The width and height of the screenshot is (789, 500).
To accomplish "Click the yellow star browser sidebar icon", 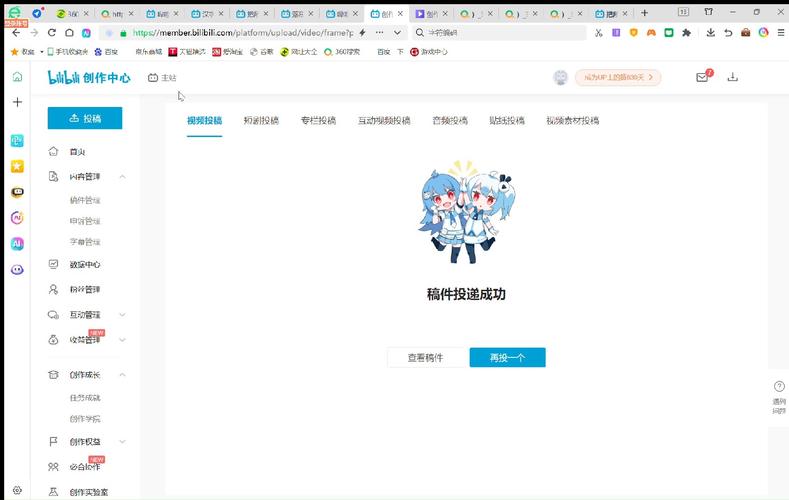I will pyautogui.click(x=17, y=166).
